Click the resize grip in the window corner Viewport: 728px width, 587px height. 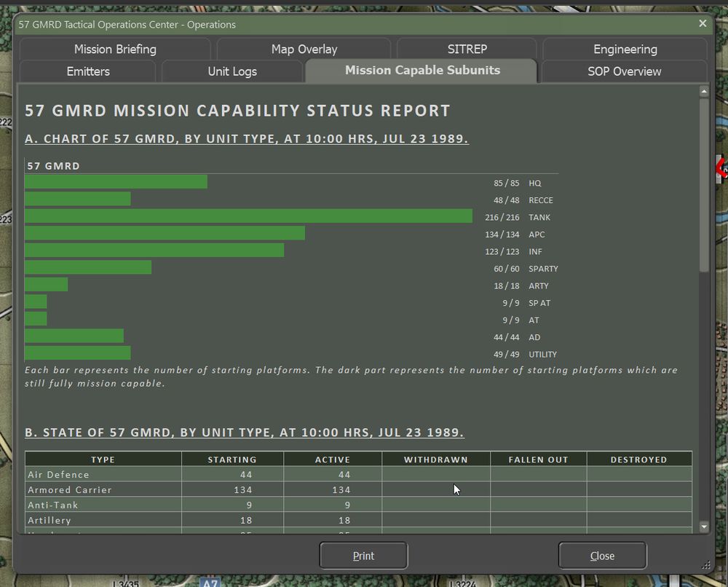pos(705,564)
